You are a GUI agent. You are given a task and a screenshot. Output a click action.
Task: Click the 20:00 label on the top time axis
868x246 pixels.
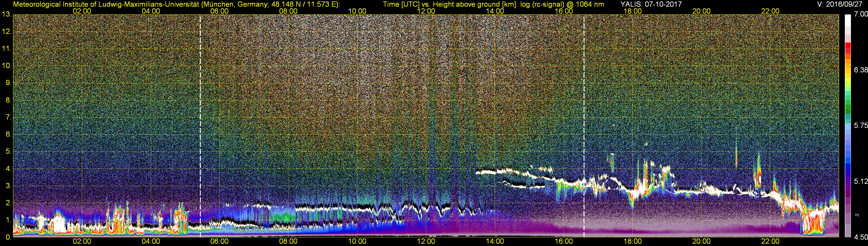coord(702,11)
